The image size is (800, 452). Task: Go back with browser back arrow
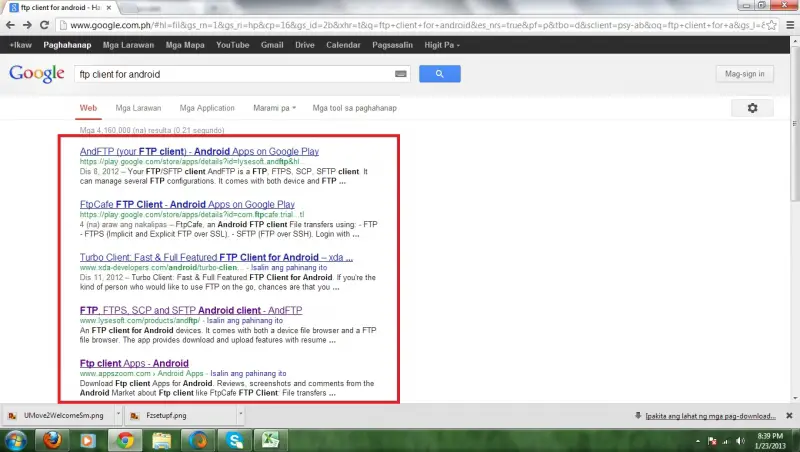pyautogui.click(x=10, y=25)
